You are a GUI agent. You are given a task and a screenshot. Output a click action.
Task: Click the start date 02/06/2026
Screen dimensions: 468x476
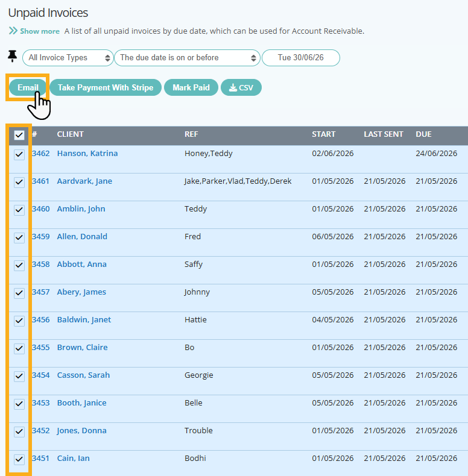point(333,153)
